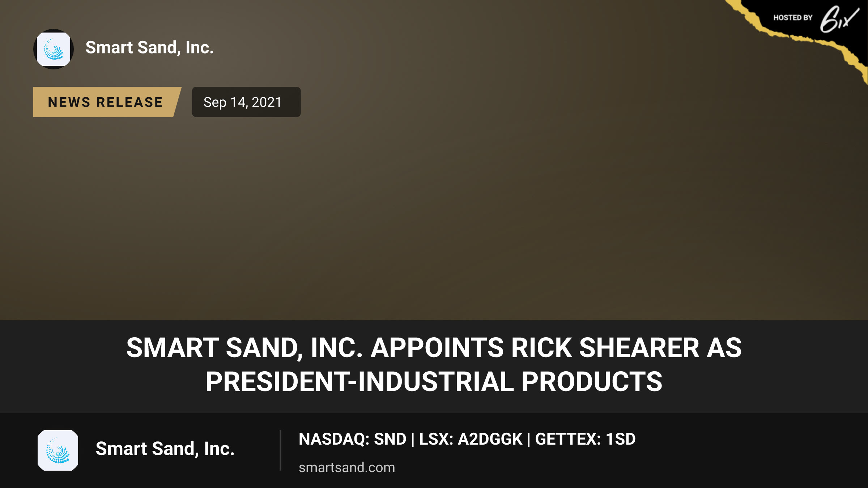This screenshot has width=868, height=488.
Task: Open the smartsand.com website link
Action: click(x=347, y=468)
